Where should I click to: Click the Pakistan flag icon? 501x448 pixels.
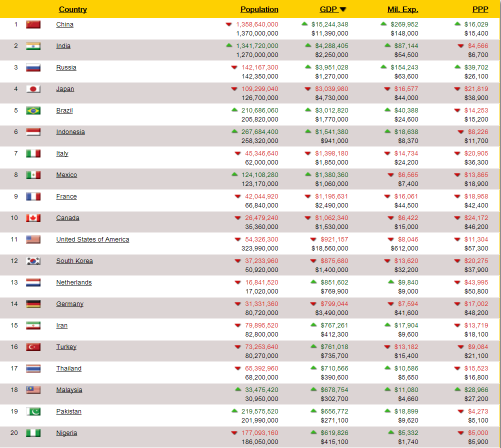[33, 411]
